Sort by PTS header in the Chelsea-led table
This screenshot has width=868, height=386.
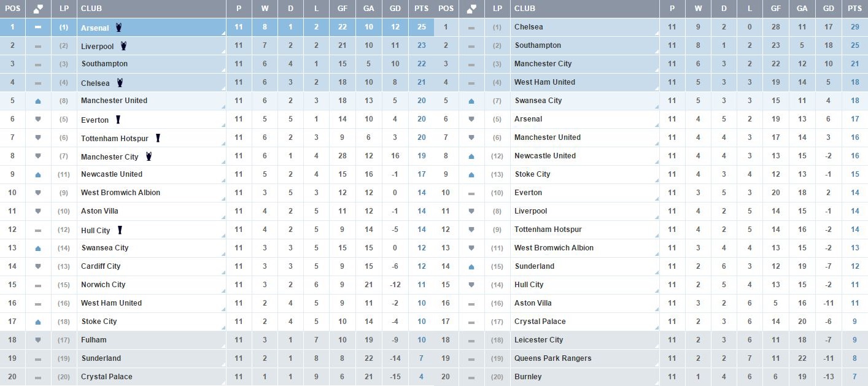(x=854, y=9)
